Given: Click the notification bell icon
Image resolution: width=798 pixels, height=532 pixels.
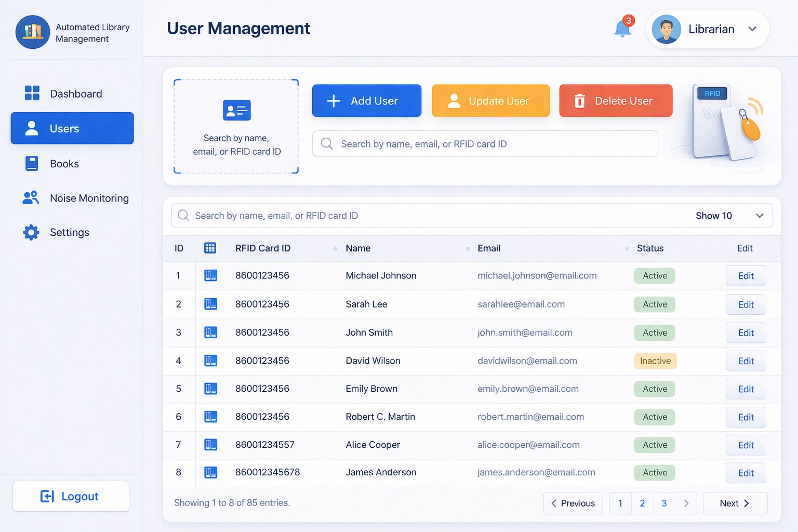Looking at the screenshot, I should coord(622,29).
